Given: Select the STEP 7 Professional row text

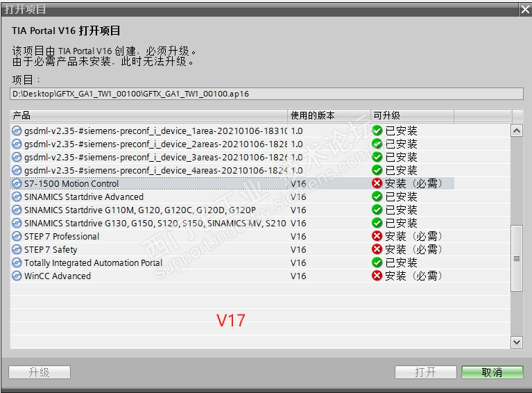Looking at the screenshot, I should [62, 236].
